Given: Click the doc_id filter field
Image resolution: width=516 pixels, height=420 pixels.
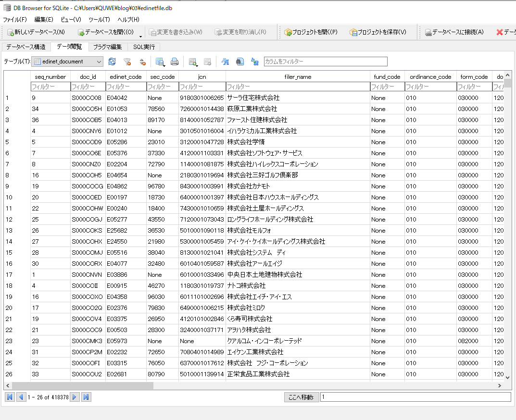Looking at the screenshot, I should (88, 86).
